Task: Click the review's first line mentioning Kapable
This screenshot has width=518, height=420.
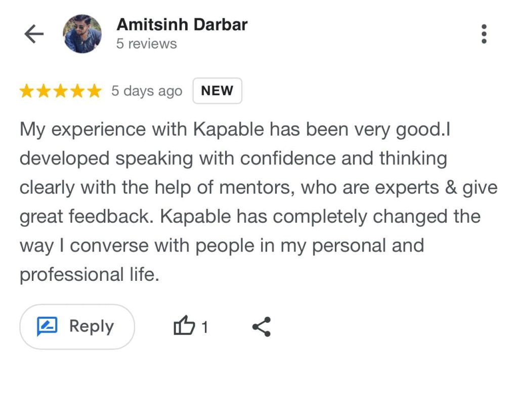Action: (235, 130)
